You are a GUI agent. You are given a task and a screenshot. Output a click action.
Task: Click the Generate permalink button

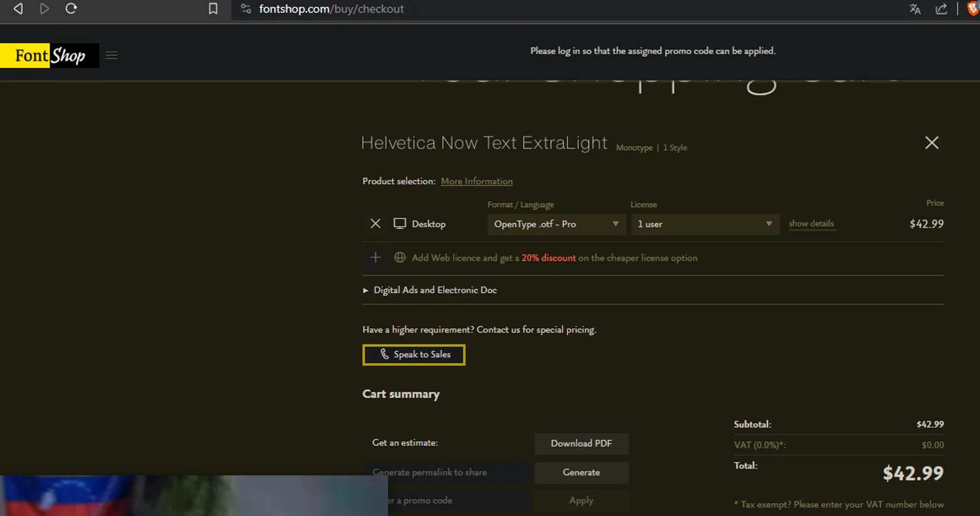[x=581, y=472]
